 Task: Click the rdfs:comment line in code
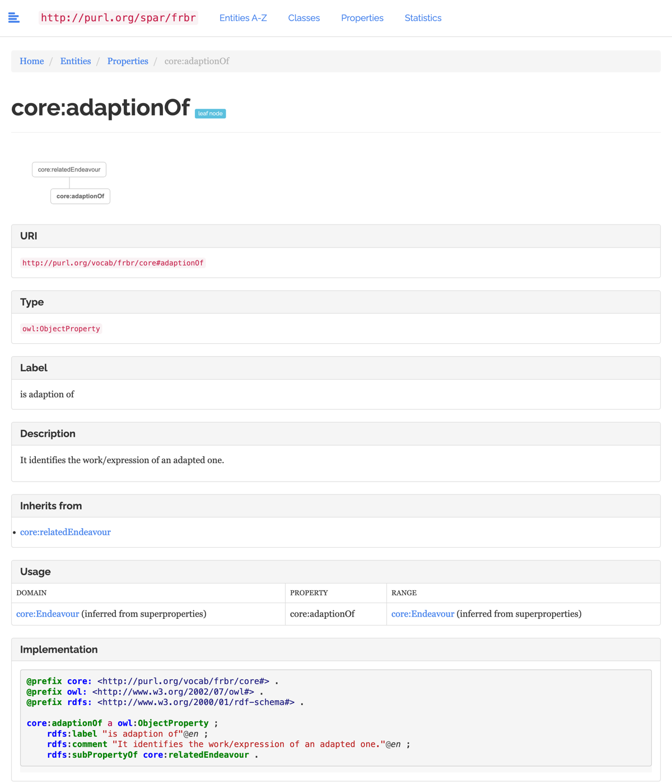coord(228,744)
